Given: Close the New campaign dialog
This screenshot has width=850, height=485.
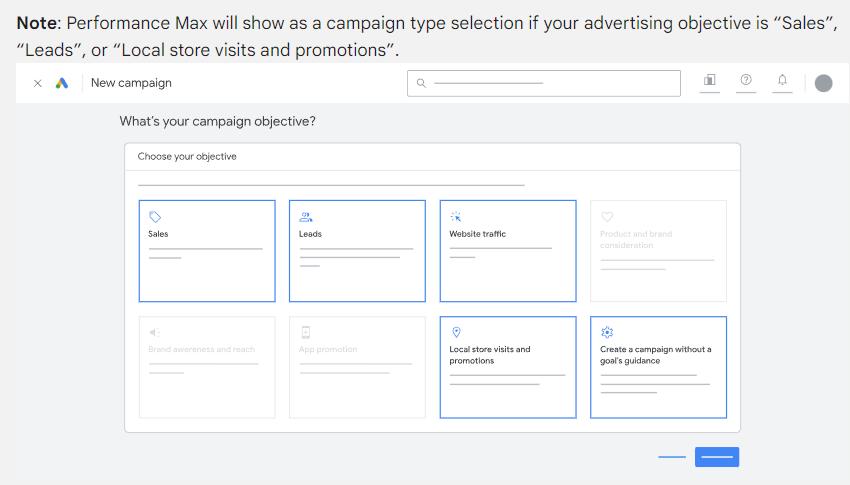Looking at the screenshot, I should click(37, 83).
